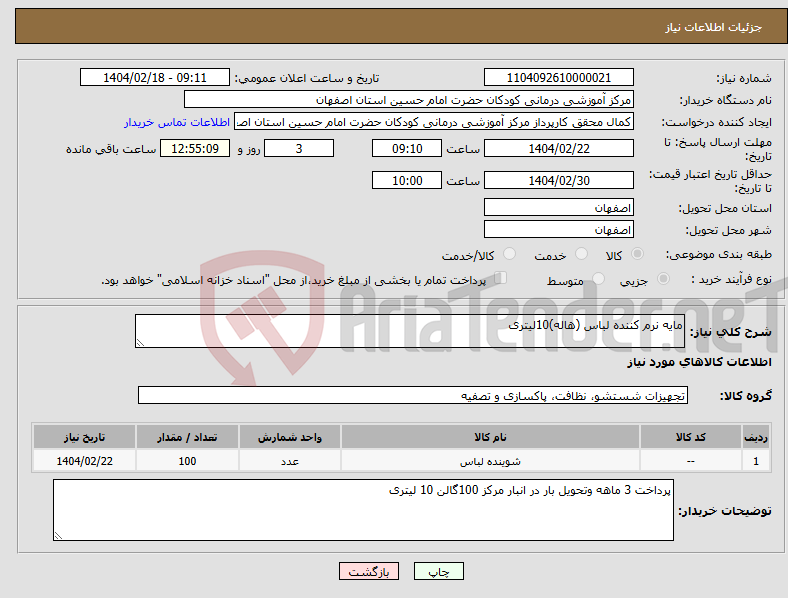Viewport: 788px width, 598px height.
Task: Open اطلاعات تماس خریدار link
Action: (177, 122)
